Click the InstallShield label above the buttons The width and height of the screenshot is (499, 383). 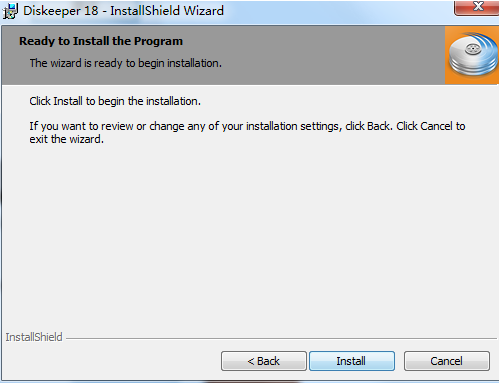pyautogui.click(x=34, y=337)
